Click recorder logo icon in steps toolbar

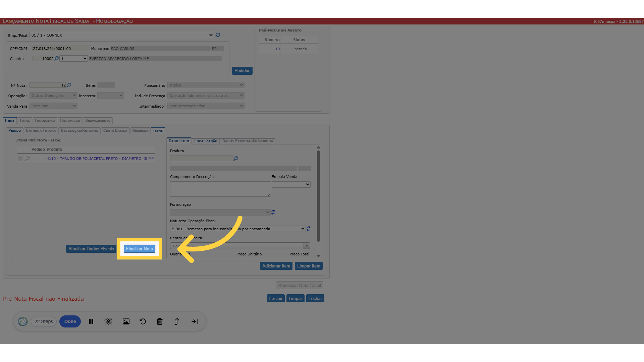click(23, 321)
